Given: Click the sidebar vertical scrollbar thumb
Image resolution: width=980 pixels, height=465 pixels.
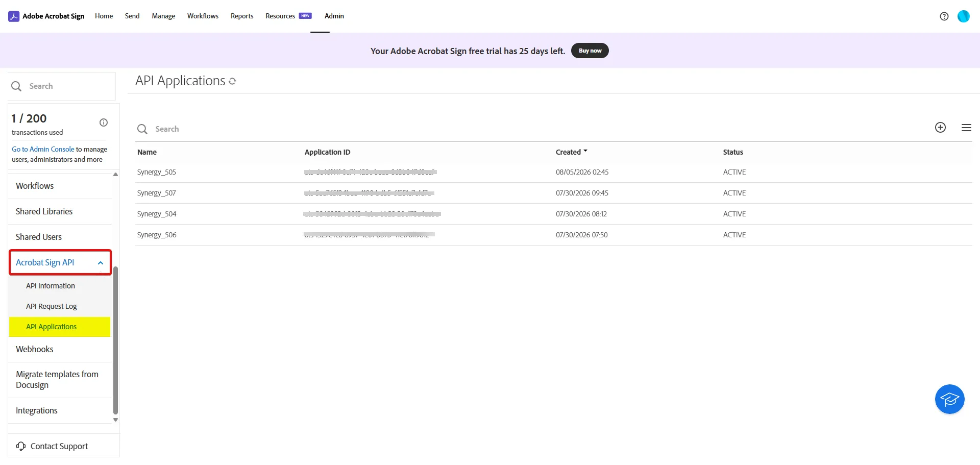Looking at the screenshot, I should 115,340.
